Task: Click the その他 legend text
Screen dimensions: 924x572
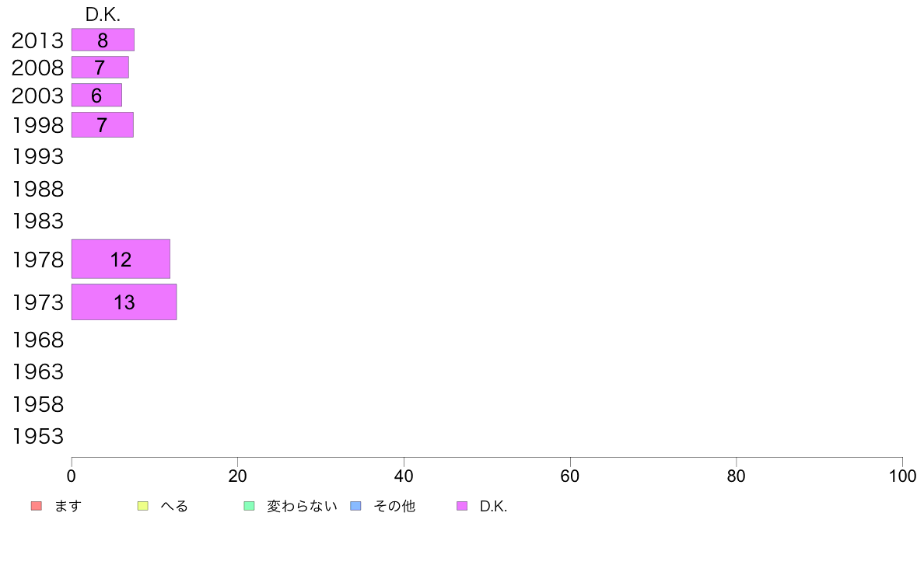Action: (x=394, y=506)
